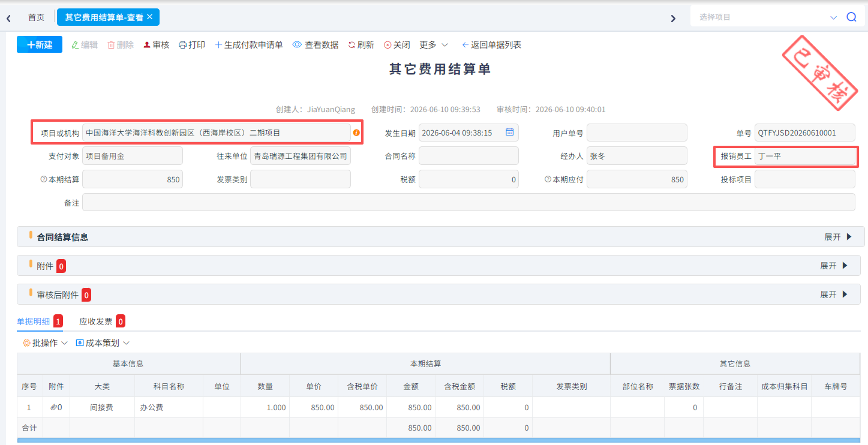
Task: Click the forward arrow beside the project selector
Action: pos(673,18)
